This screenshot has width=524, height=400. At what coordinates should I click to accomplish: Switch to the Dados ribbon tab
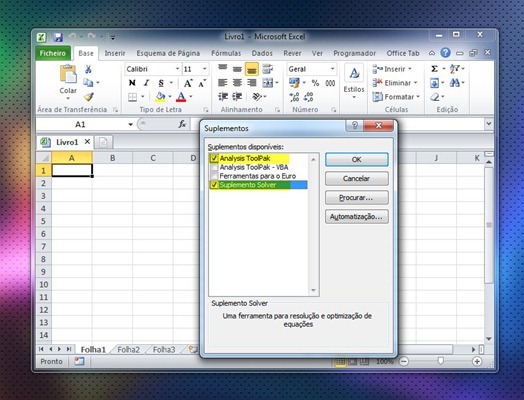(x=262, y=53)
